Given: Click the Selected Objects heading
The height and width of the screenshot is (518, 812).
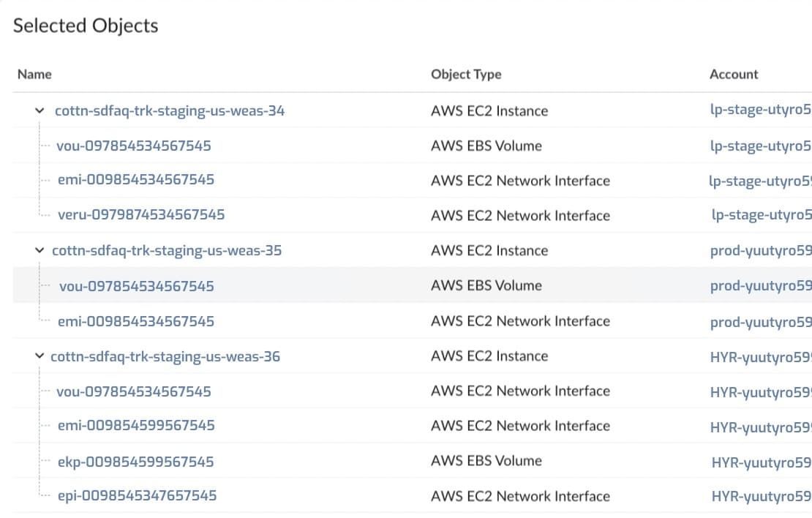Looking at the screenshot, I should [86, 26].
